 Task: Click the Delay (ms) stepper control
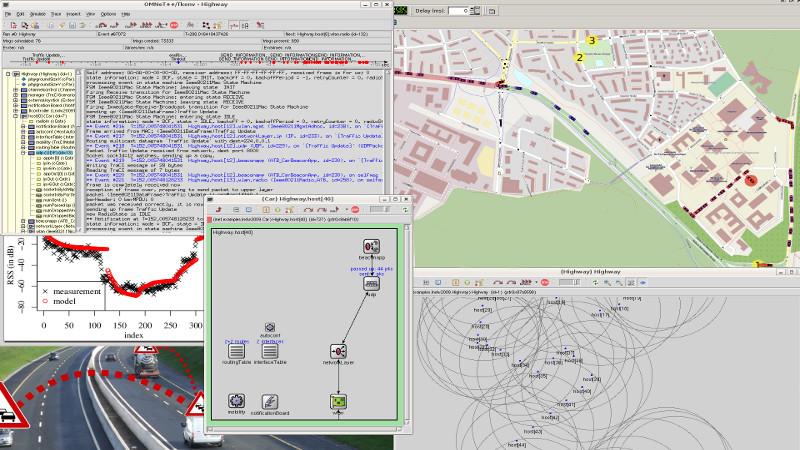click(475, 11)
